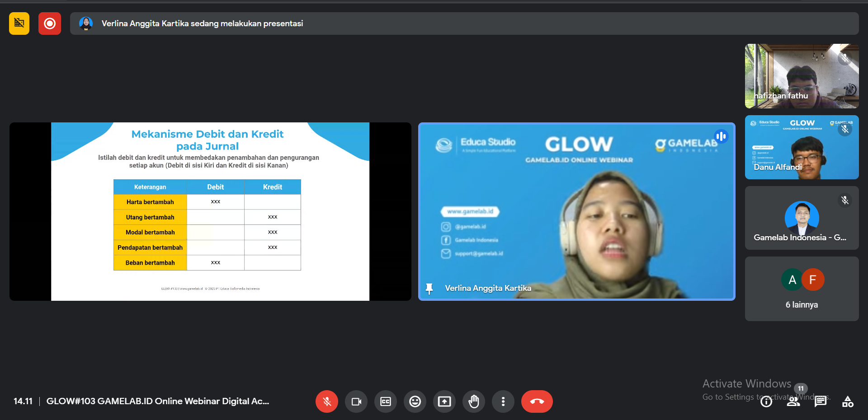Click 'Utang bertambah' table cell

[150, 217]
